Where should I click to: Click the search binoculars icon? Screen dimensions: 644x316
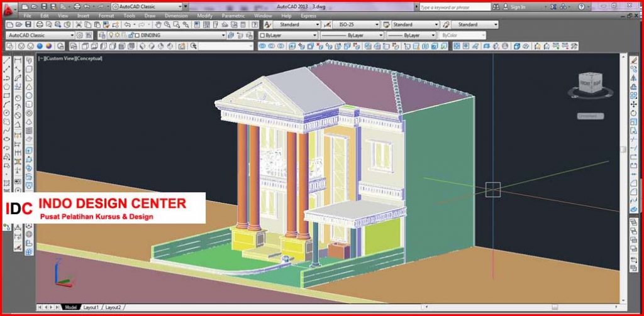(496, 7)
